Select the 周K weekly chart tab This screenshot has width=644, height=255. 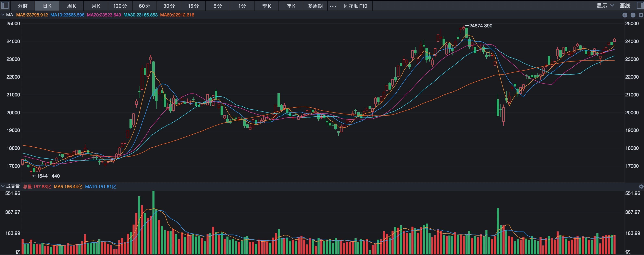(x=71, y=6)
